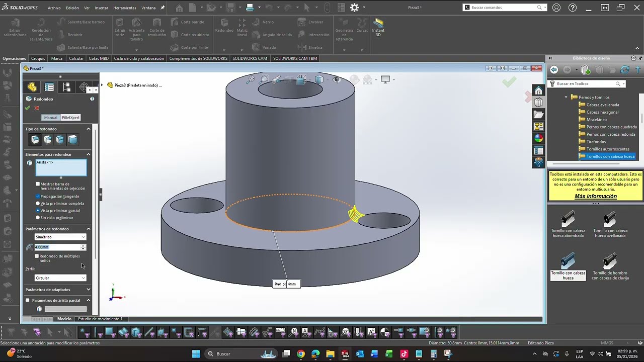Select the full round fillet type
The image size is (644, 362).
[x=73, y=140]
